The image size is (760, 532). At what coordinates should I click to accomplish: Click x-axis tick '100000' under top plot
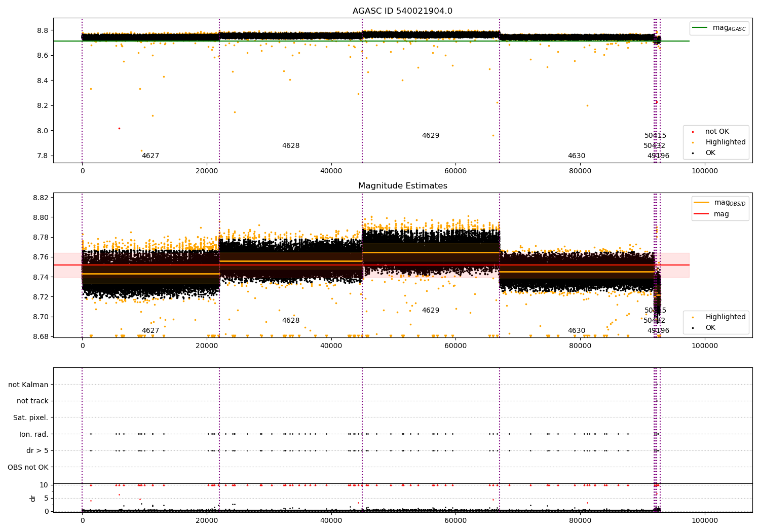click(x=705, y=171)
